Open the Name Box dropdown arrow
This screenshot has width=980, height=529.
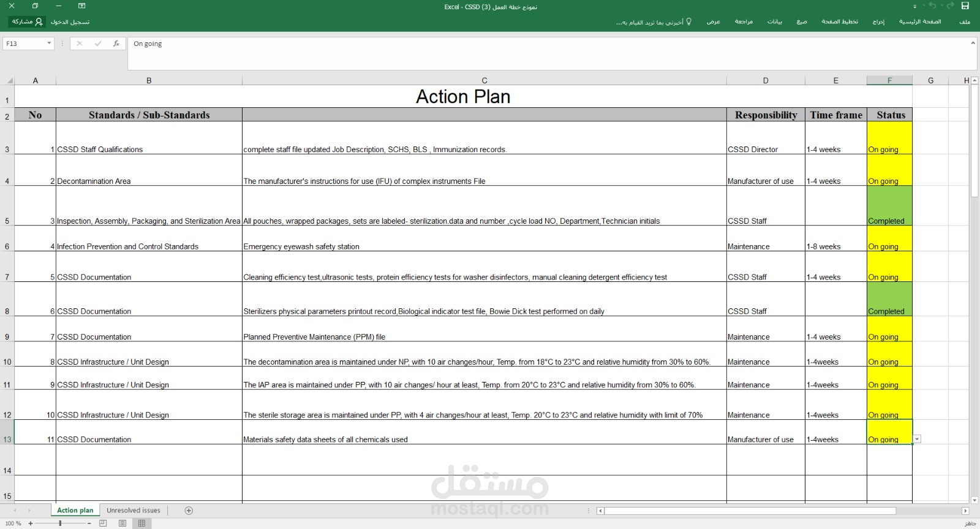[x=49, y=44]
